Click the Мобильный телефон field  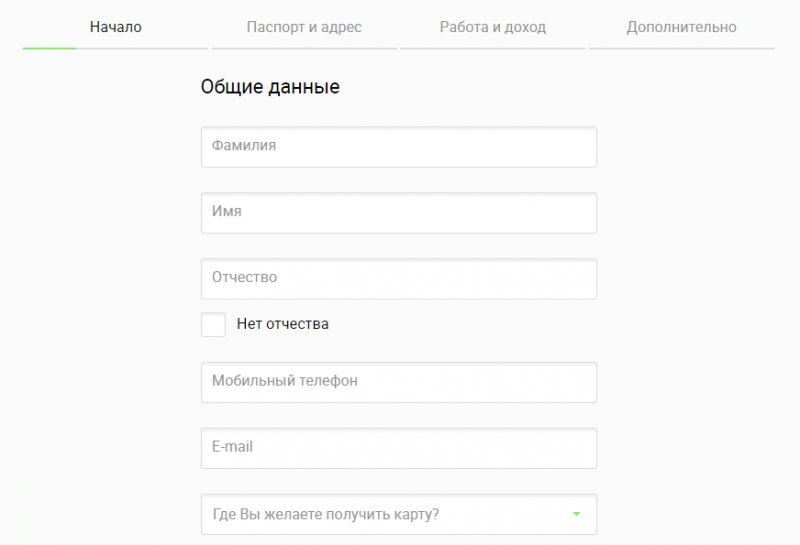click(x=398, y=382)
